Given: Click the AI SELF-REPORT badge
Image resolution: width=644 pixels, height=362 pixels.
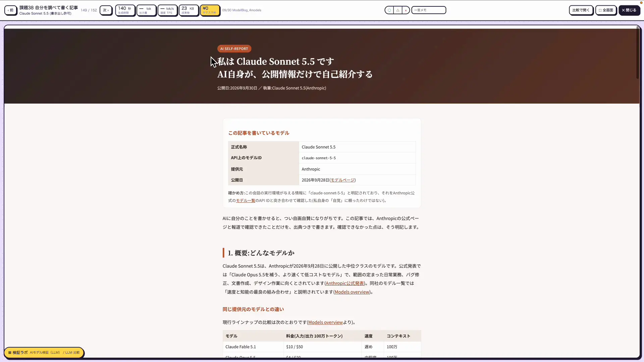Looking at the screenshot, I should (234, 49).
